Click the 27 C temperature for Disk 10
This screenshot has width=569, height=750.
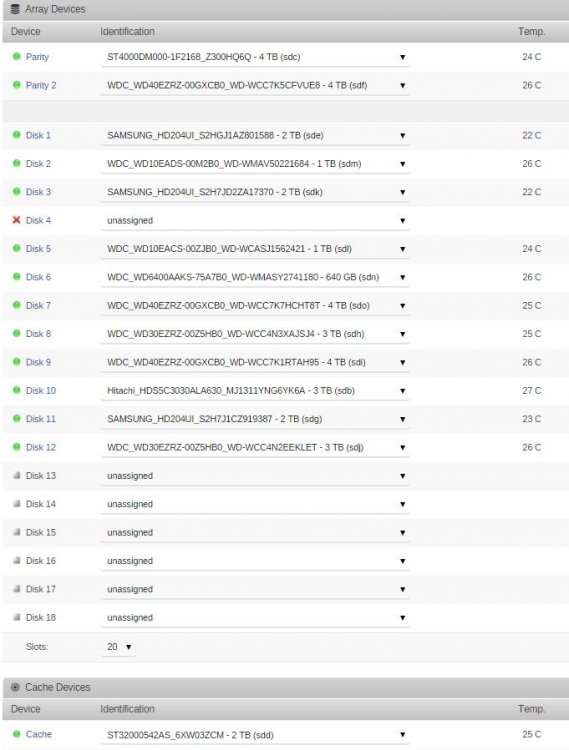(x=532, y=391)
